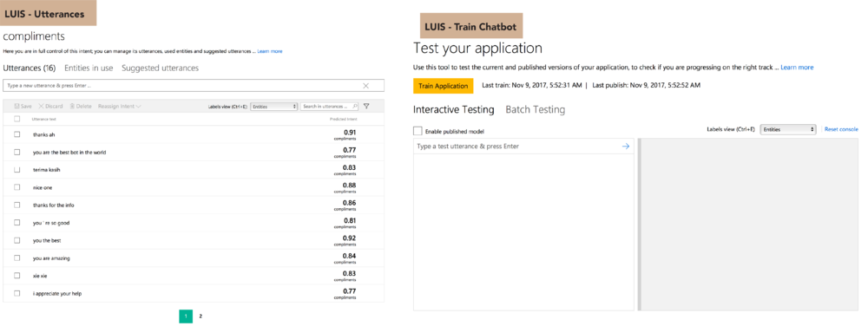Screen dimensions: 868x326
Task: Select the 'terima kasih' checkbox
Action: [x=17, y=170]
